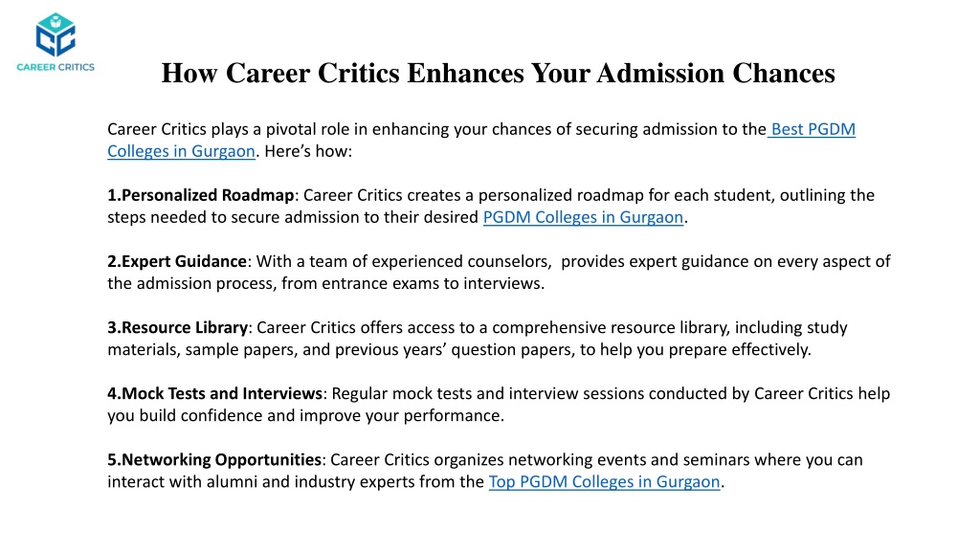The image size is (980, 551).
Task: Click the 'Here's how:' text
Action: (308, 151)
